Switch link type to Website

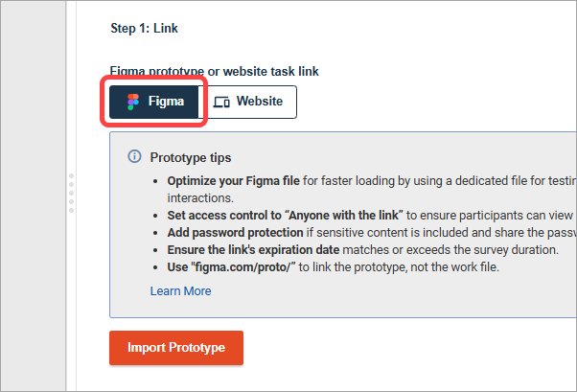click(x=247, y=102)
